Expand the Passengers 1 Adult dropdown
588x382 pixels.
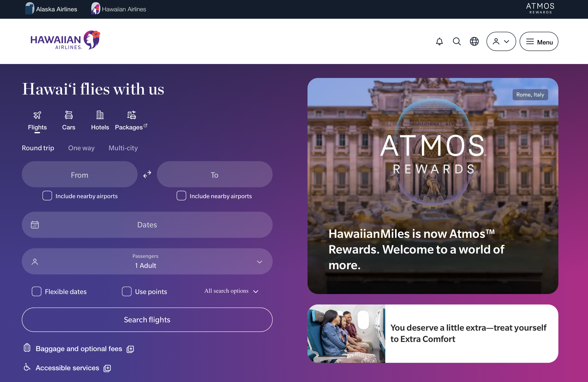coord(147,261)
